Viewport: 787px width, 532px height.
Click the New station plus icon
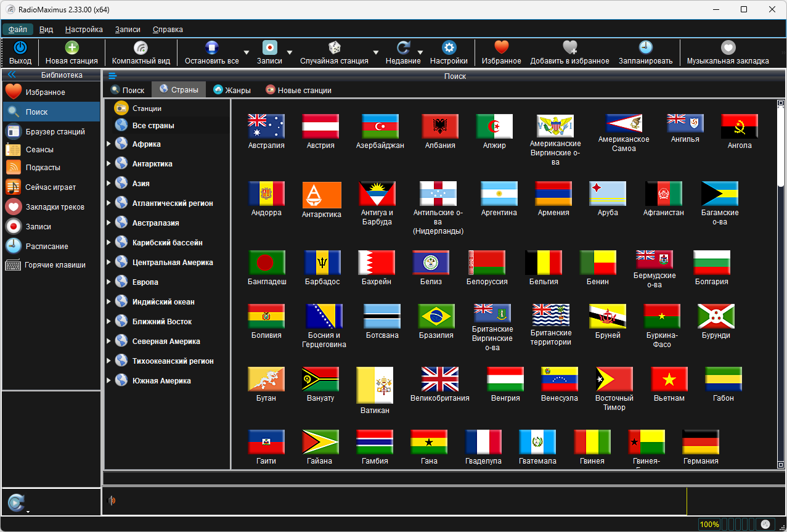coord(71,48)
